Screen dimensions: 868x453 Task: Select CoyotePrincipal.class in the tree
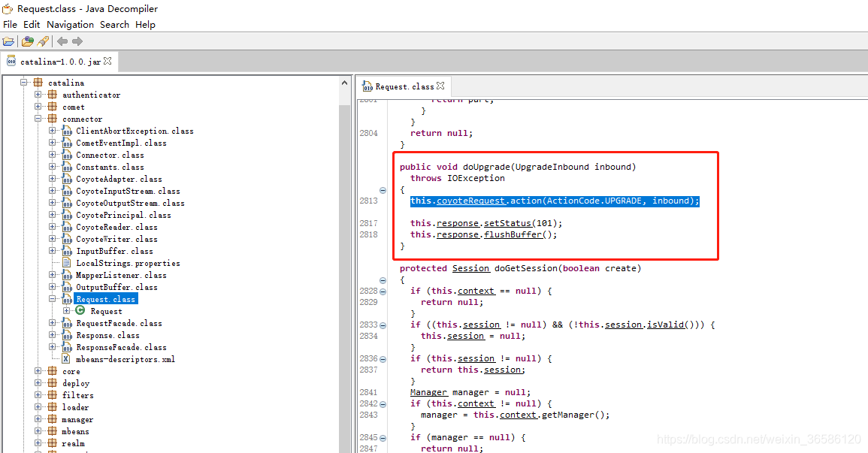[123, 215]
